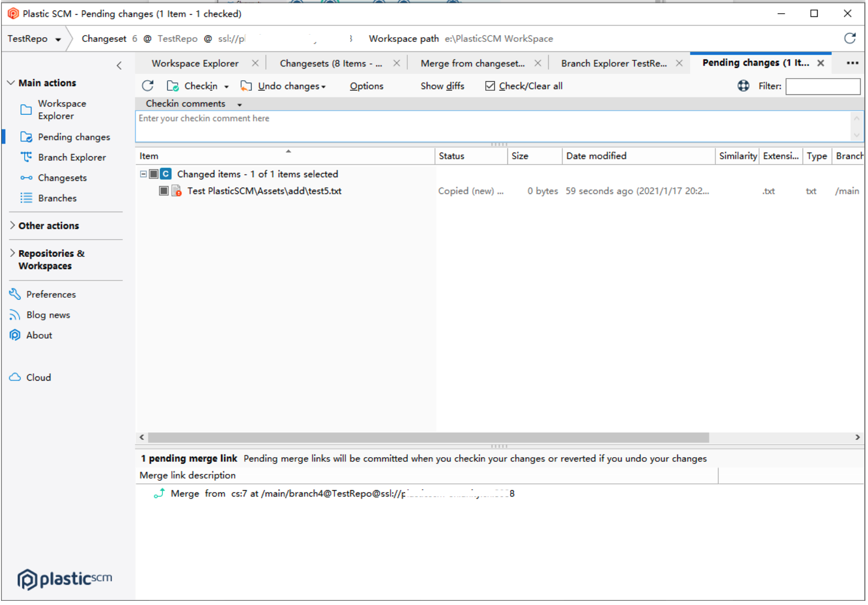The height and width of the screenshot is (605, 868).
Task: Sort by the Date modified column header
Action: [x=638, y=156]
